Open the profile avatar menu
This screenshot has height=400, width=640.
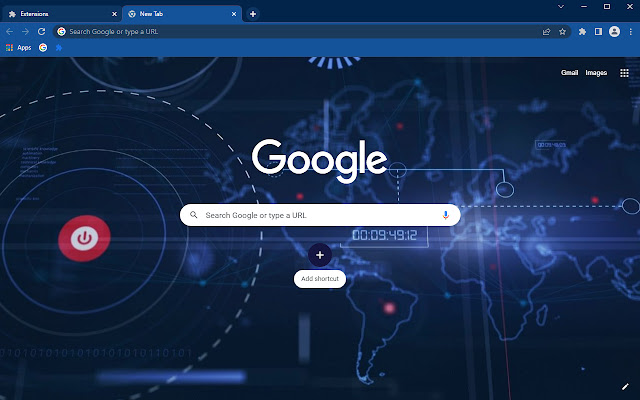(614, 31)
